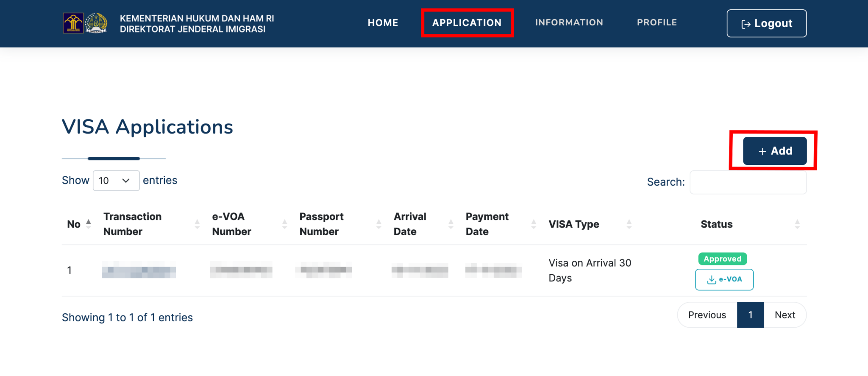Image resolution: width=868 pixels, height=376 pixels.
Task: Open the INFORMATION menu item
Action: [x=569, y=22]
